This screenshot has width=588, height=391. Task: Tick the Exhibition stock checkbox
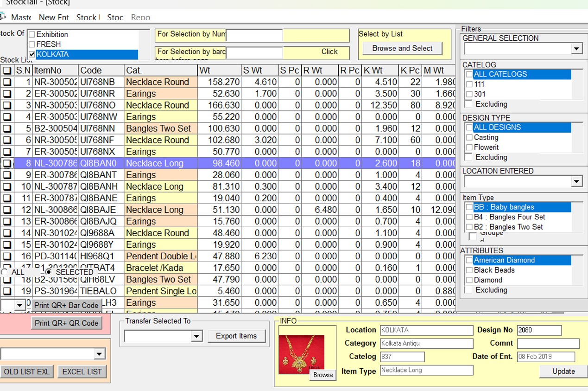click(32, 35)
